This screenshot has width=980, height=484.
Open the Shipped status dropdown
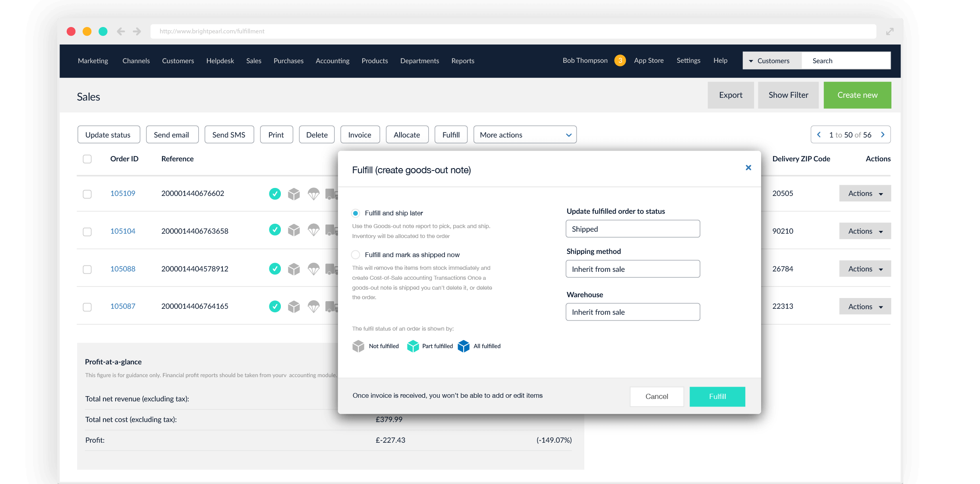pos(633,229)
